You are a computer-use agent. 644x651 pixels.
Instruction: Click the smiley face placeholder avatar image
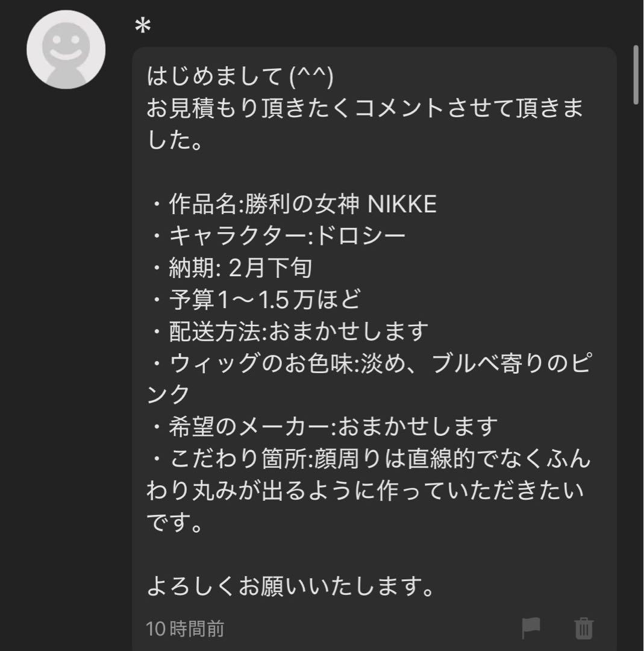tap(65, 48)
